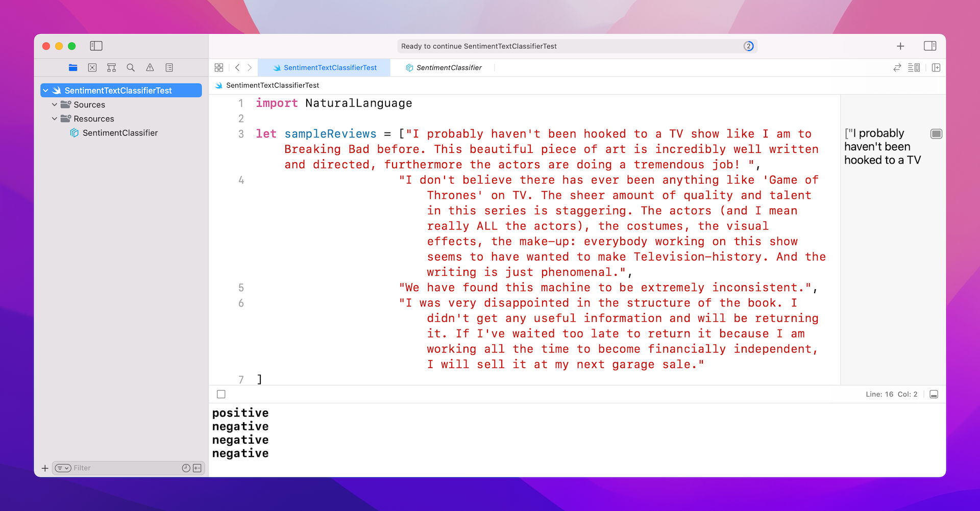Viewport: 980px width, 511px height.
Task: Hide the debug console area
Action: [x=934, y=394]
